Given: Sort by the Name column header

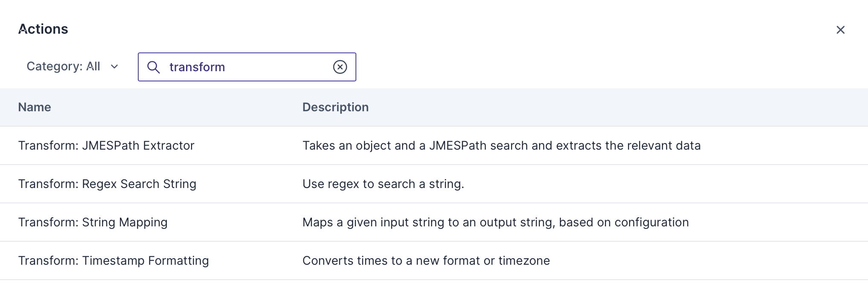Looking at the screenshot, I should coord(35,107).
